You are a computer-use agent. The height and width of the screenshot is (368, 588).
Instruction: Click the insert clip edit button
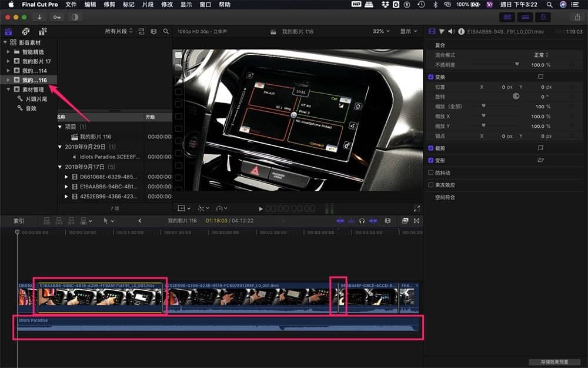coord(58,221)
